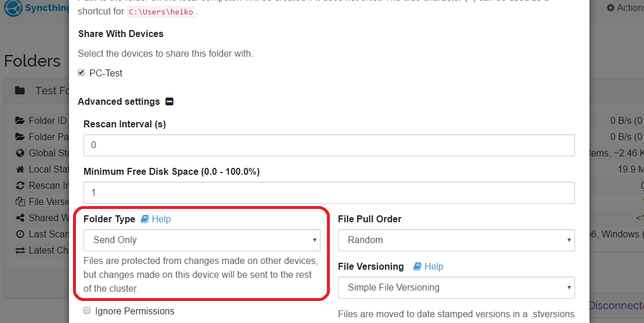Screen dimensions: 644x323
Task: Click the Minimum Free Disk Space field
Action: click(329, 193)
